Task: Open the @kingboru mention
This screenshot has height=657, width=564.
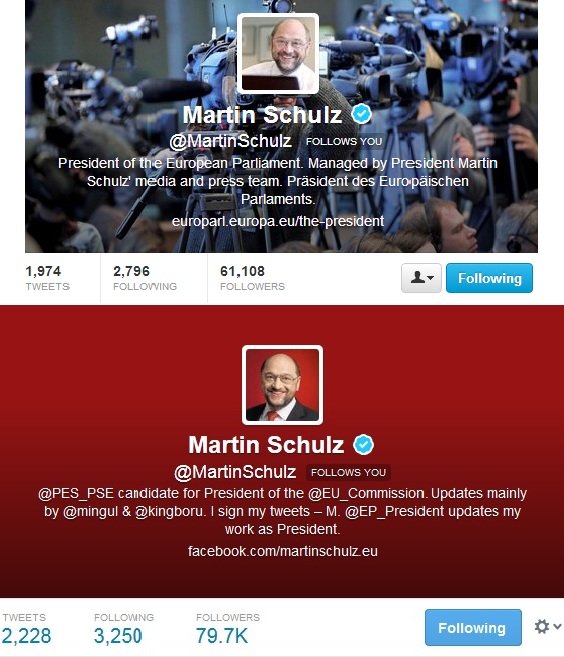Action: 169,512
